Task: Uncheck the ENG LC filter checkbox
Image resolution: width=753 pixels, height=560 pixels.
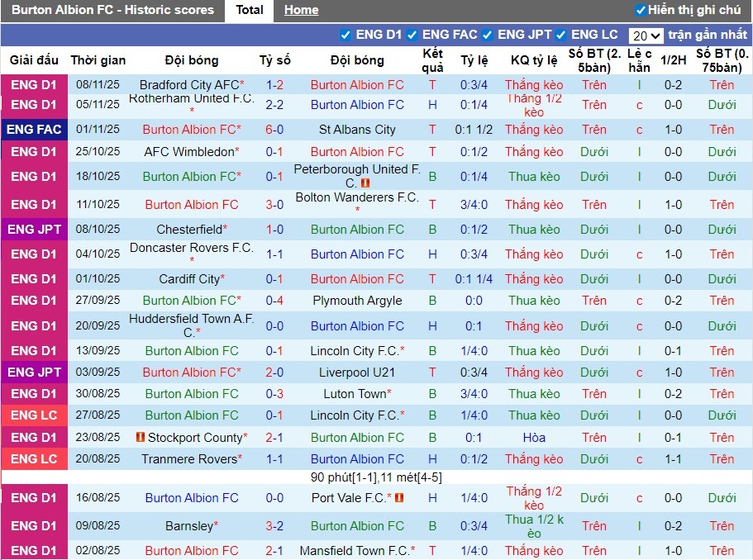Action: [x=560, y=35]
